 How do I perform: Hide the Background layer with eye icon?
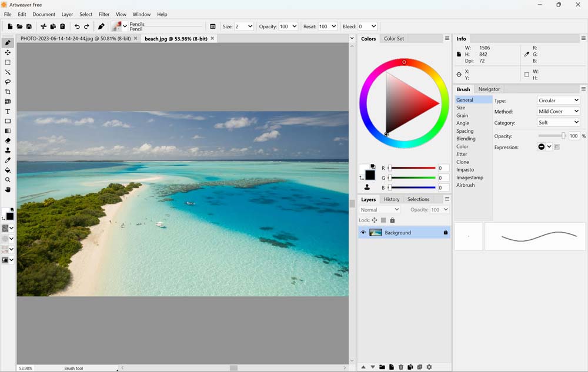point(363,233)
